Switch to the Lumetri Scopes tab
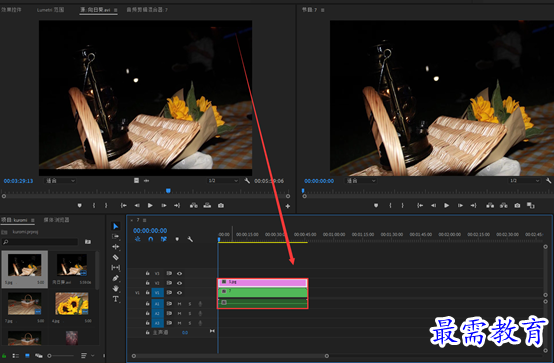Viewport: 554px width, 363px height. 51,10
